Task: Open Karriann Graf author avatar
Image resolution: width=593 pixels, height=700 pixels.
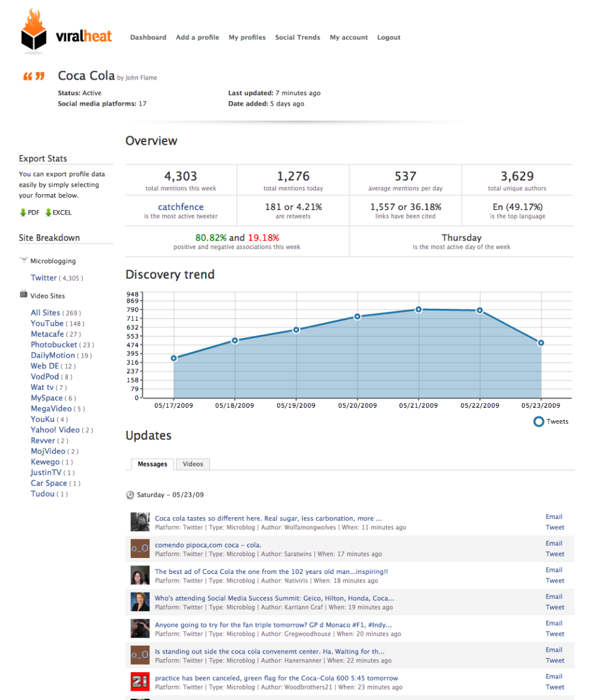Action: (140, 602)
